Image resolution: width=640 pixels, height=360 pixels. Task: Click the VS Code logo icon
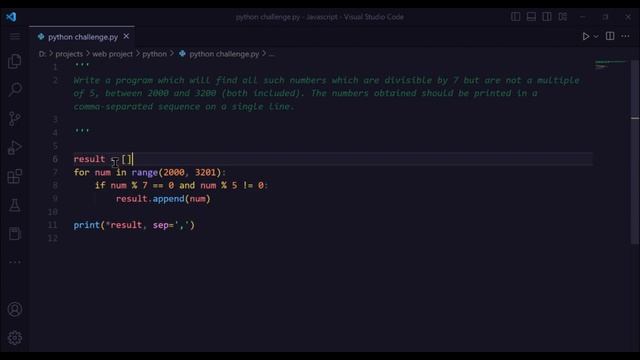pos(11,17)
